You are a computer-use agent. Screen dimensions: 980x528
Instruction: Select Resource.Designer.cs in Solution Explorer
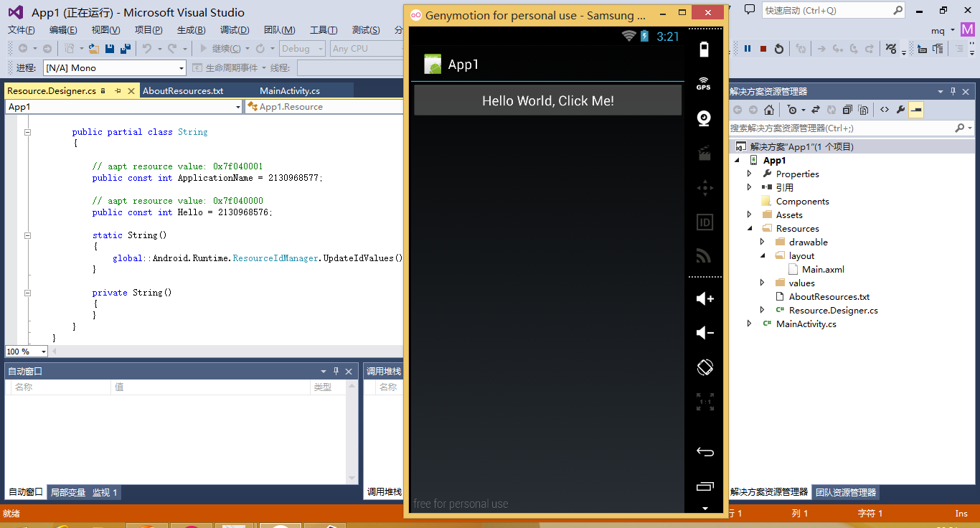[x=833, y=310]
